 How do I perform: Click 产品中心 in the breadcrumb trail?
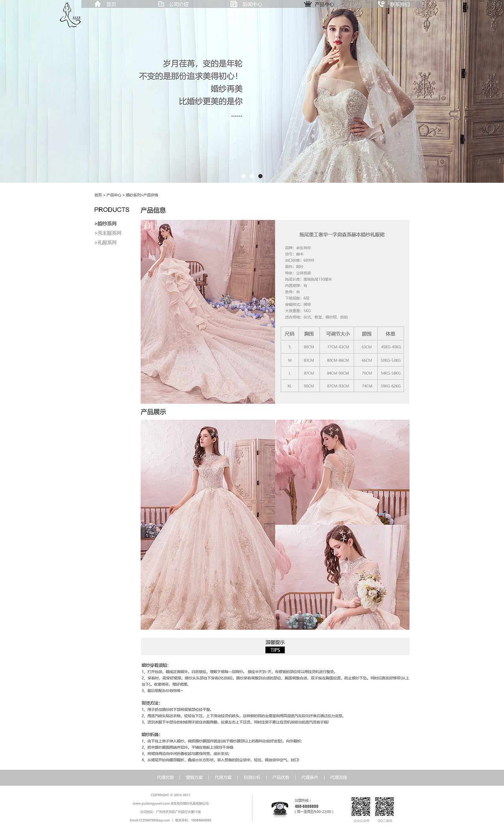[x=114, y=195]
